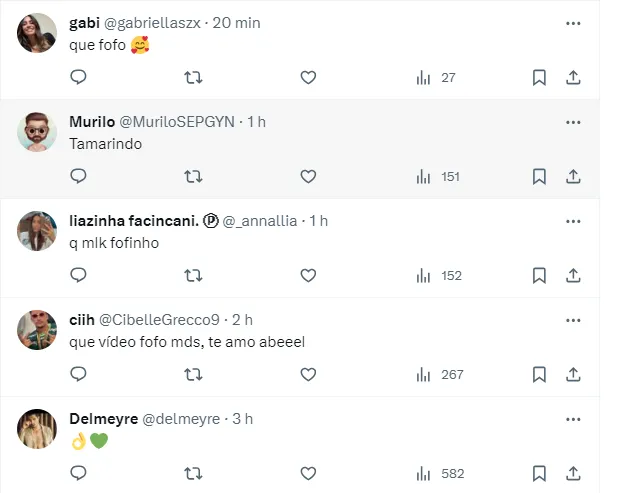View analytics on Delmeyre's tweet (582)
This screenshot has width=619, height=493.
pos(439,473)
